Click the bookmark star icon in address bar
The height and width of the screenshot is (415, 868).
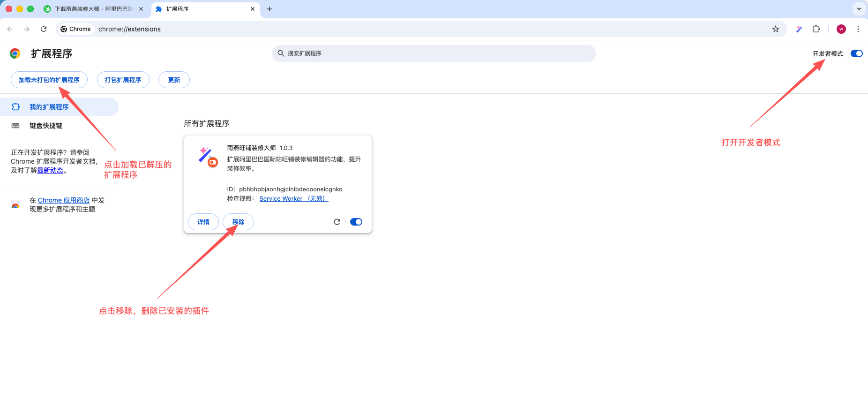776,29
